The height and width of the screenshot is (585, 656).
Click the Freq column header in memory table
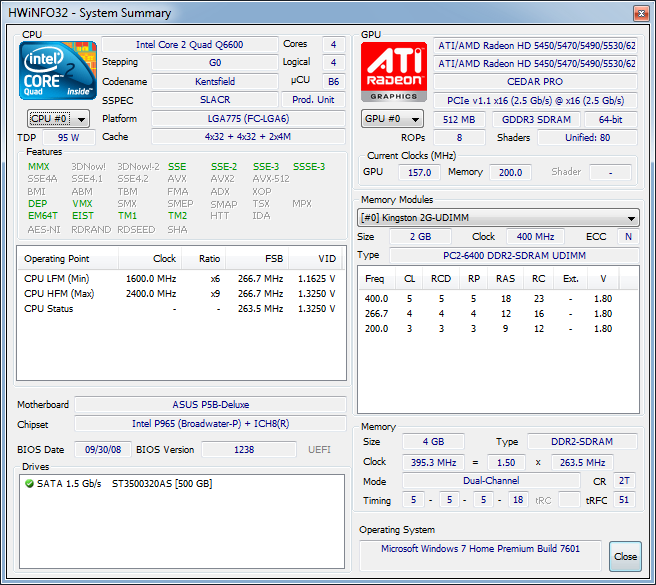(x=377, y=279)
